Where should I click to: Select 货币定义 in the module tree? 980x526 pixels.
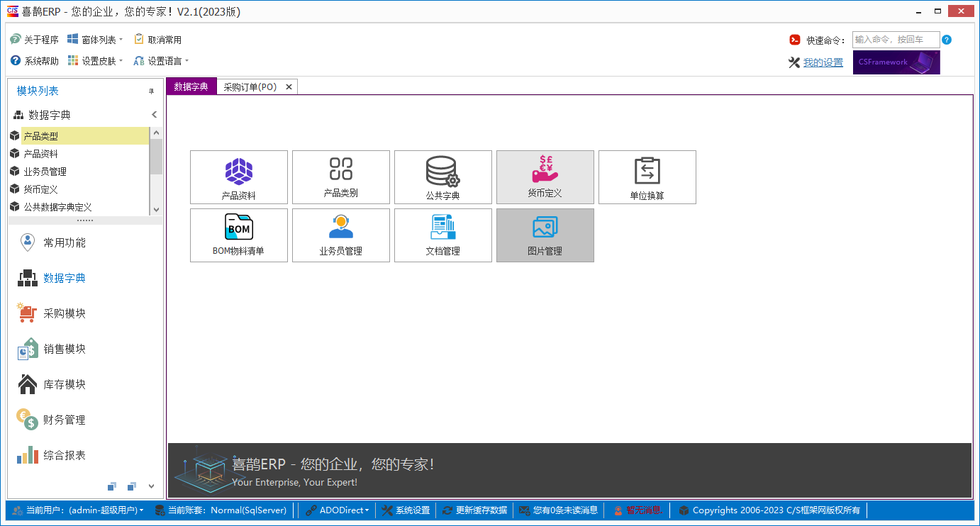point(44,188)
